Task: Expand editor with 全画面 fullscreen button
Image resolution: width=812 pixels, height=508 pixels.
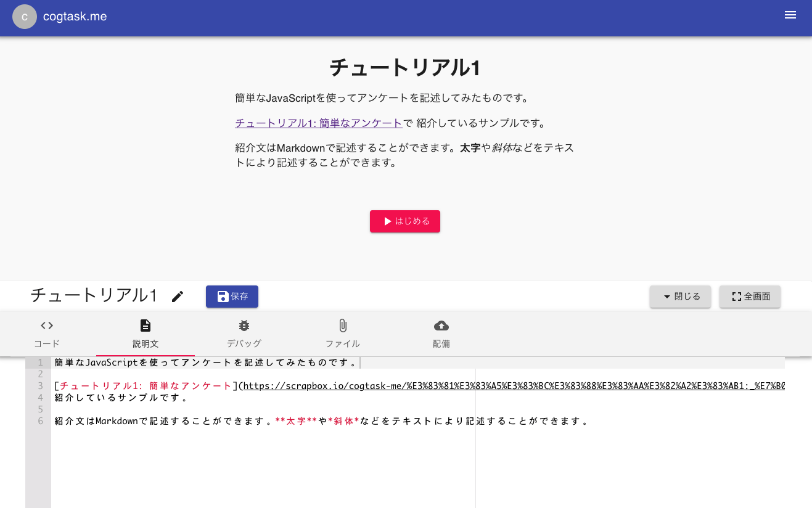Action: coord(750,297)
